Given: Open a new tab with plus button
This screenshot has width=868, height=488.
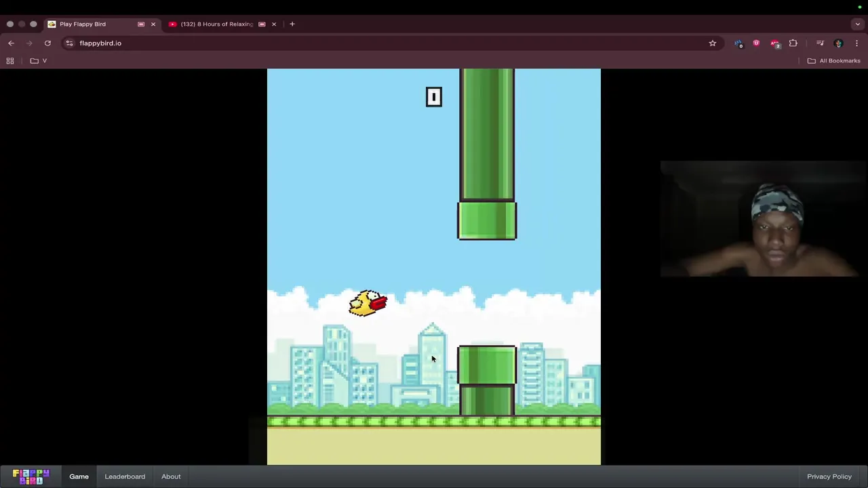Looking at the screenshot, I should coord(292,24).
